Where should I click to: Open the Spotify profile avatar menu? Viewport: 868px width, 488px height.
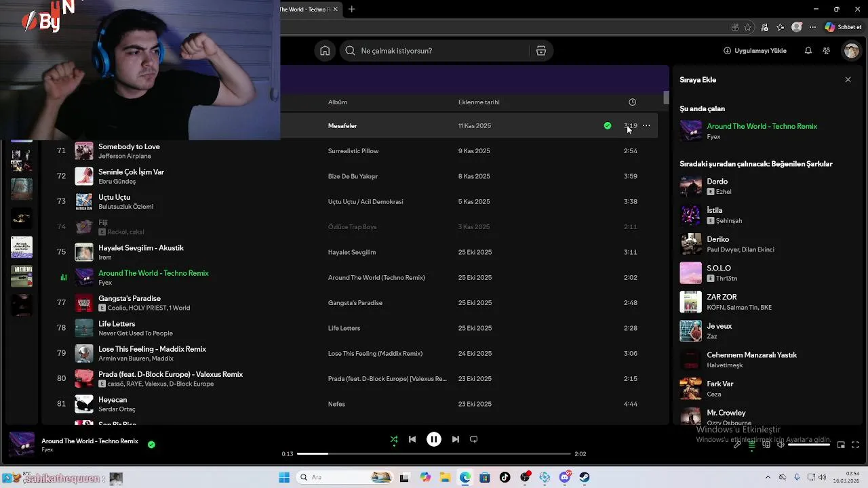(x=851, y=51)
